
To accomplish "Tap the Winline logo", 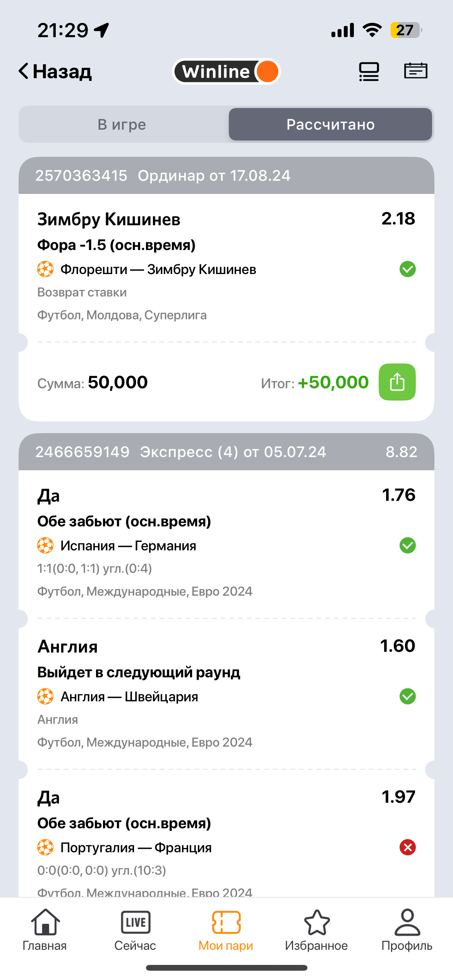I will point(226,72).
